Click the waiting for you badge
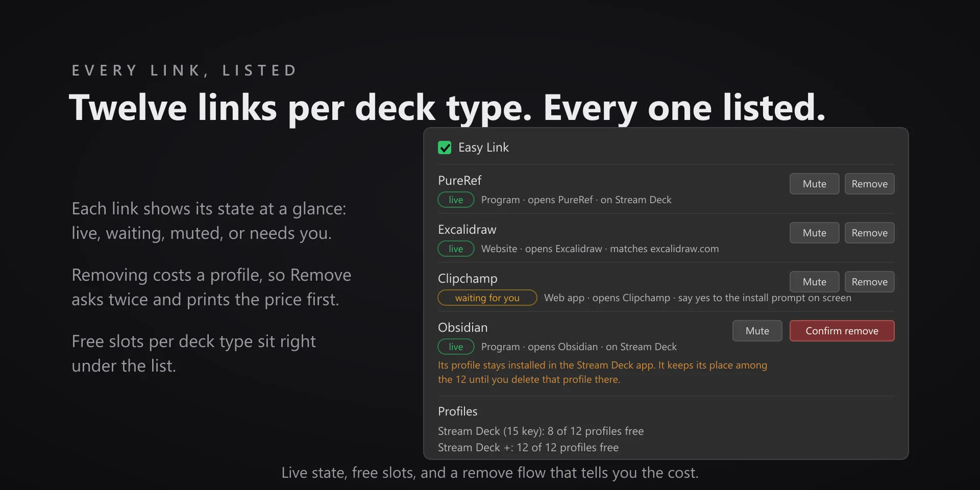 tap(487, 298)
